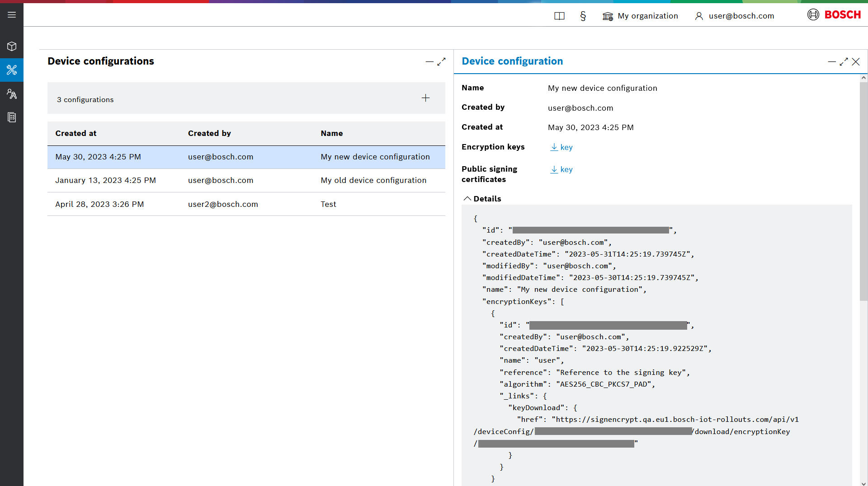Viewport: 868px width, 486px height.
Task: Select the Test configuration row
Action: click(x=246, y=204)
